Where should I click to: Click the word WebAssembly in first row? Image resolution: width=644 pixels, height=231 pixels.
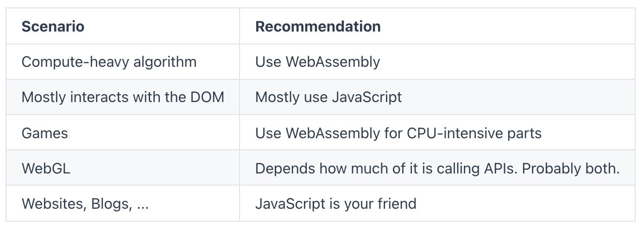click(333, 62)
